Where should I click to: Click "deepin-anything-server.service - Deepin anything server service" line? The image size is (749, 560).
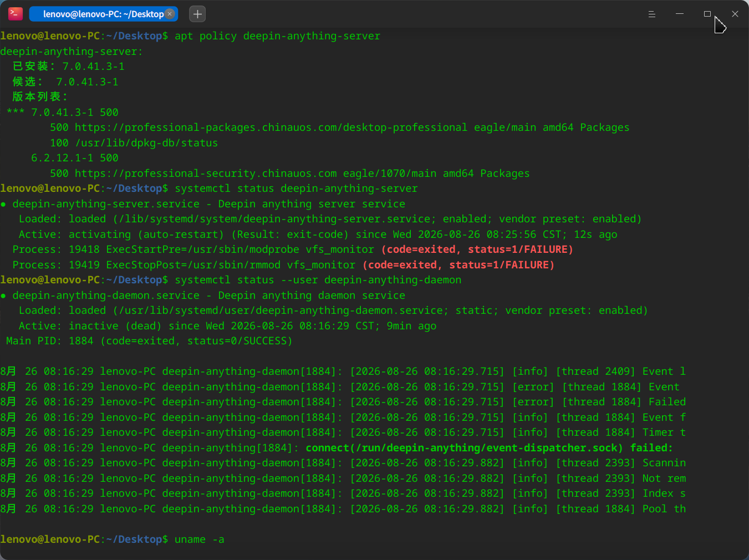tap(209, 204)
